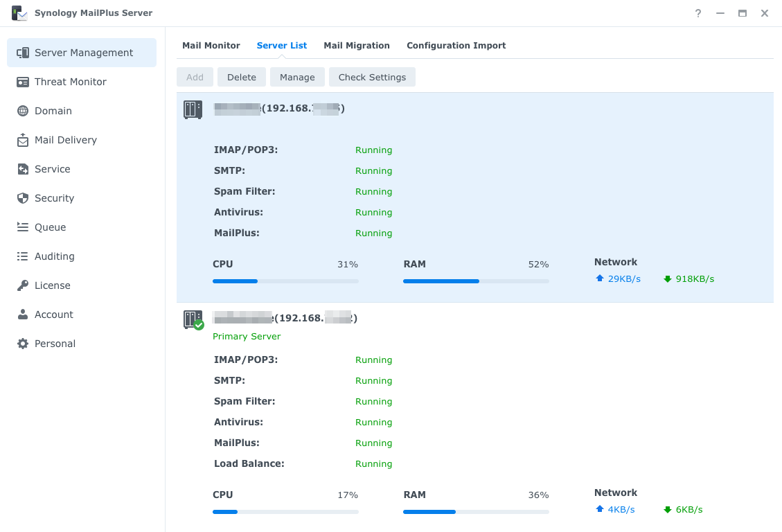Click the Manage button
Screen dimensions: 782x532
[x=297, y=77]
